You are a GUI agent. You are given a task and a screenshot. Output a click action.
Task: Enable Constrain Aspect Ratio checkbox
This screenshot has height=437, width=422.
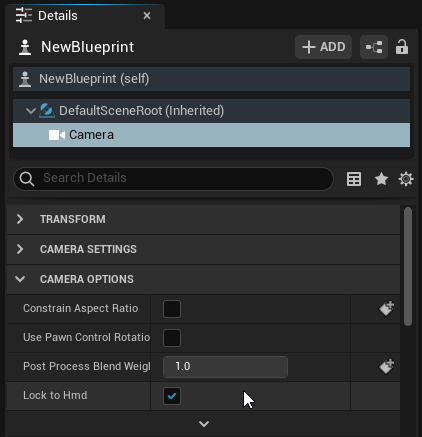click(x=172, y=309)
